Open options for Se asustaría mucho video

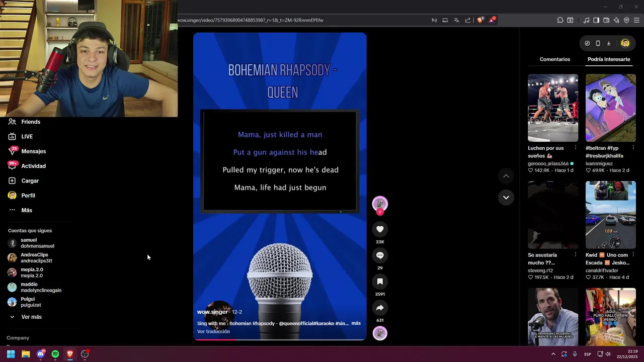coord(576,255)
